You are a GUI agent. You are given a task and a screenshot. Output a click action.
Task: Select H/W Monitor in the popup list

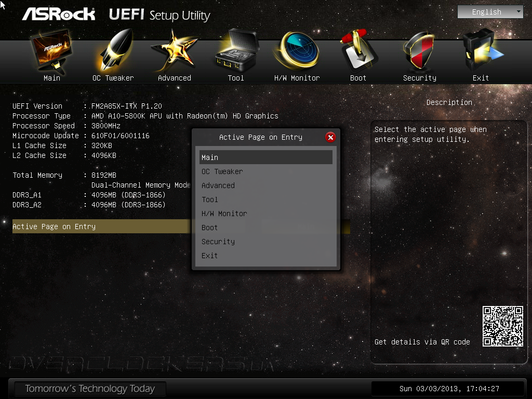[x=266, y=214]
